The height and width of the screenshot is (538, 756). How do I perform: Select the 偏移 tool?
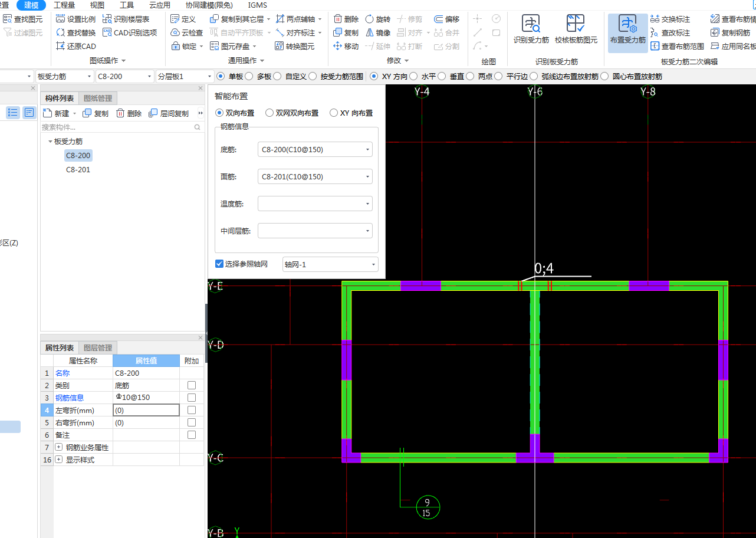[446, 19]
